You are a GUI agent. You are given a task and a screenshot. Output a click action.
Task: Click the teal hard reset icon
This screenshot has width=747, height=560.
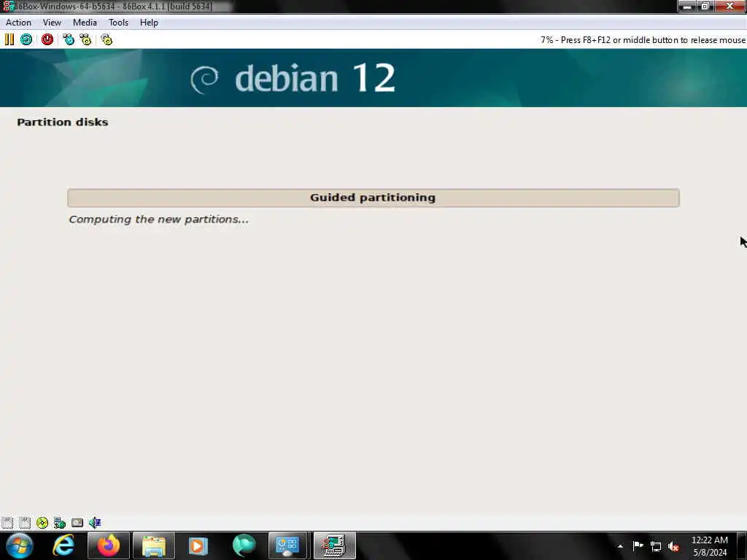[26, 39]
